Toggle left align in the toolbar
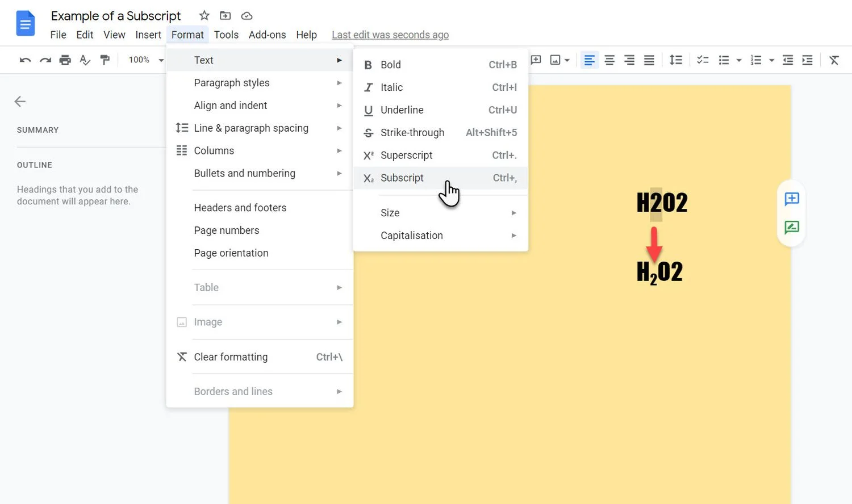The width and height of the screenshot is (852, 504). coord(590,60)
